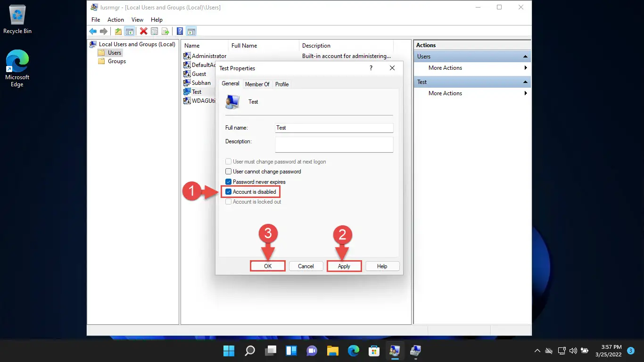
Task: Select Users folder in console tree
Action: pos(110,53)
